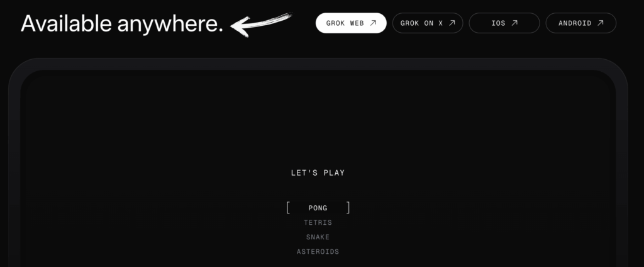The height and width of the screenshot is (267, 644).
Task: Go to the iOS app link
Action: coord(504,23)
